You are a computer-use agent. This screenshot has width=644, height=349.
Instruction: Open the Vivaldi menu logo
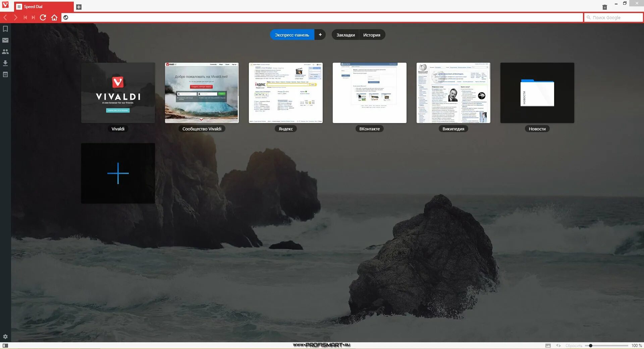click(x=5, y=5)
